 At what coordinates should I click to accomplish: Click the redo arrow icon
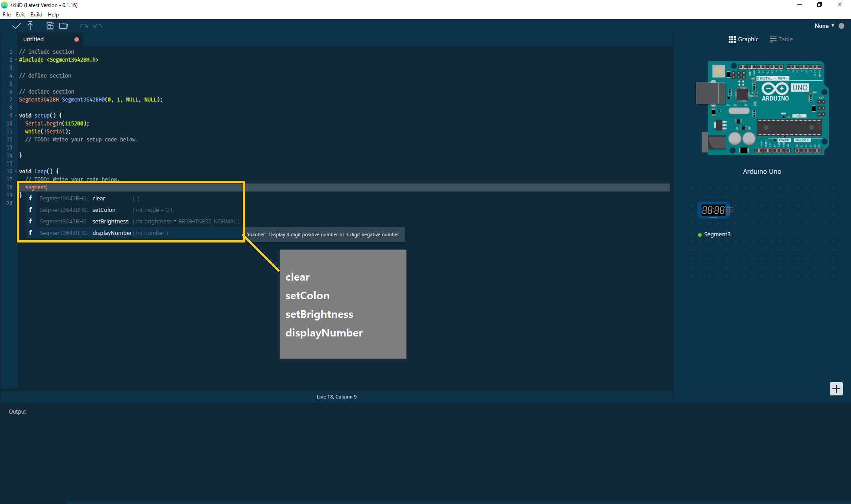[x=84, y=26]
